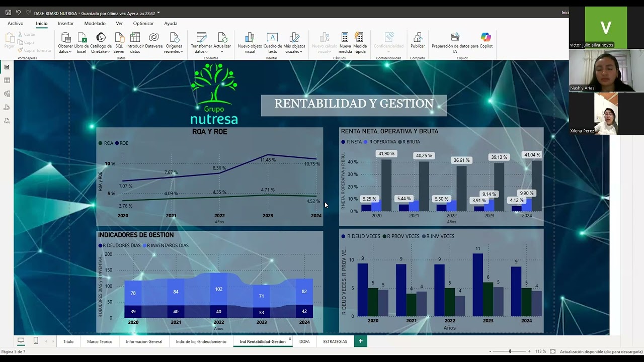The height and width of the screenshot is (362, 644).
Task: Click the Publicar button
Action: coord(418,41)
